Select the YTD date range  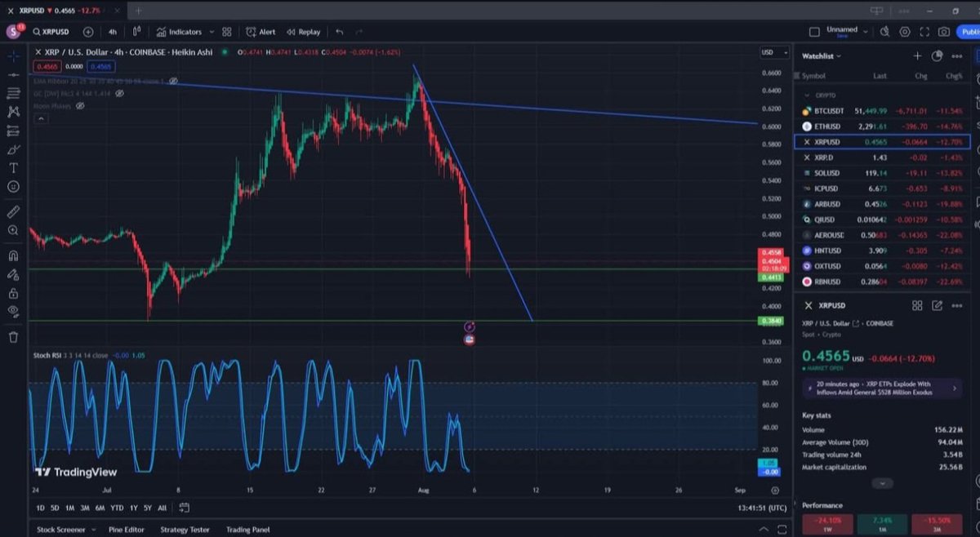point(118,508)
